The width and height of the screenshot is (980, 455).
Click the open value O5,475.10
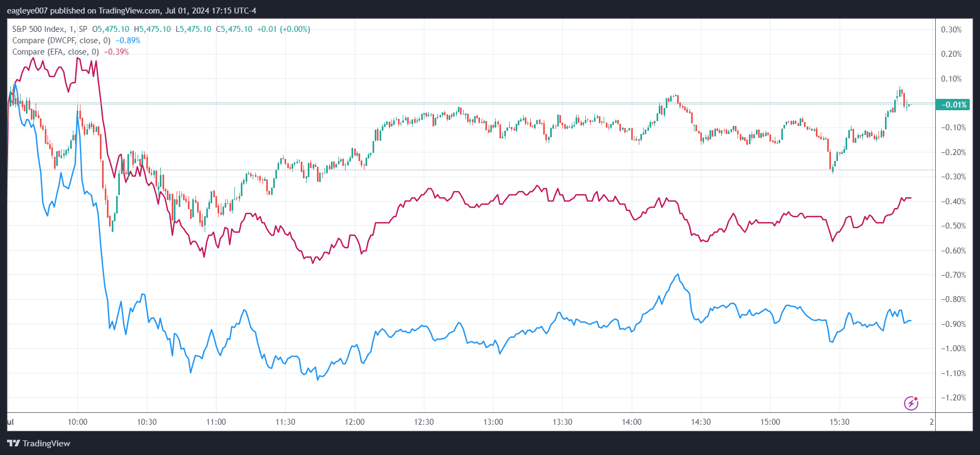111,29
